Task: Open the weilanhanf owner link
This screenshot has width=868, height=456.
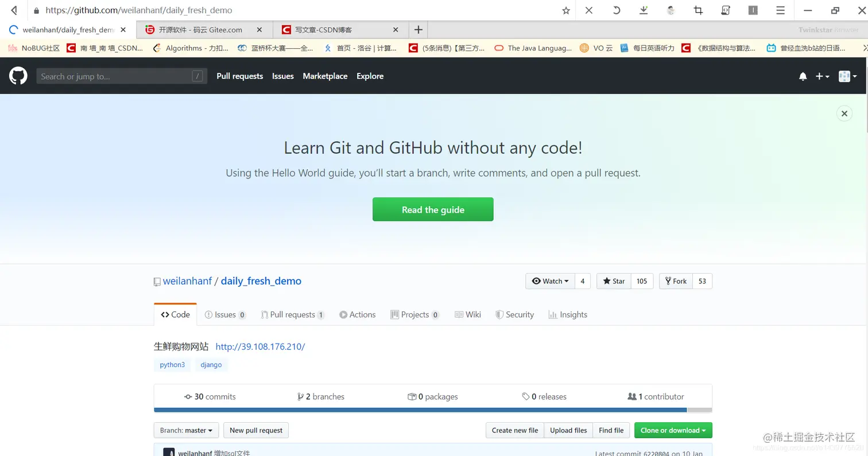Action: [x=187, y=281]
